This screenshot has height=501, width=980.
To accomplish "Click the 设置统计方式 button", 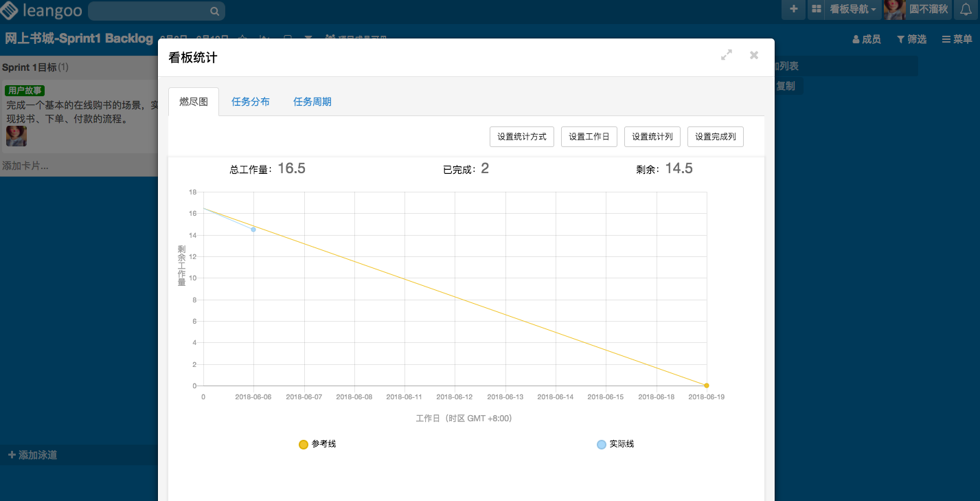I will [522, 137].
